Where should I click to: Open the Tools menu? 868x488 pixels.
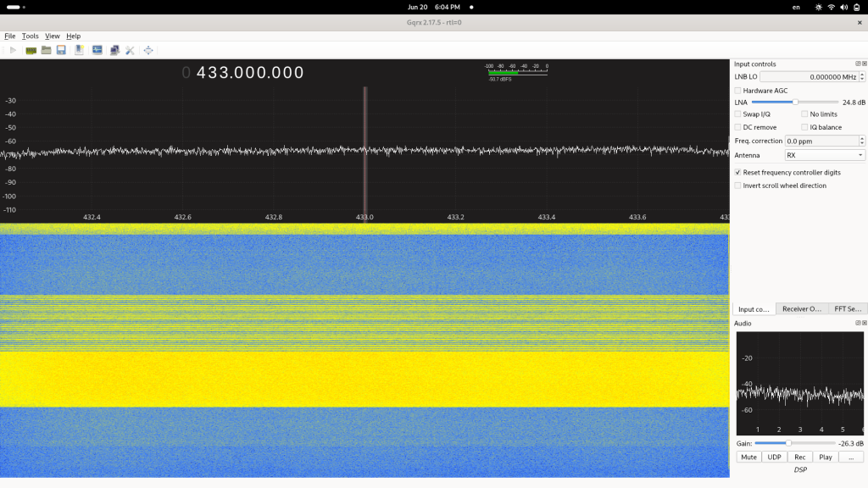click(30, 36)
